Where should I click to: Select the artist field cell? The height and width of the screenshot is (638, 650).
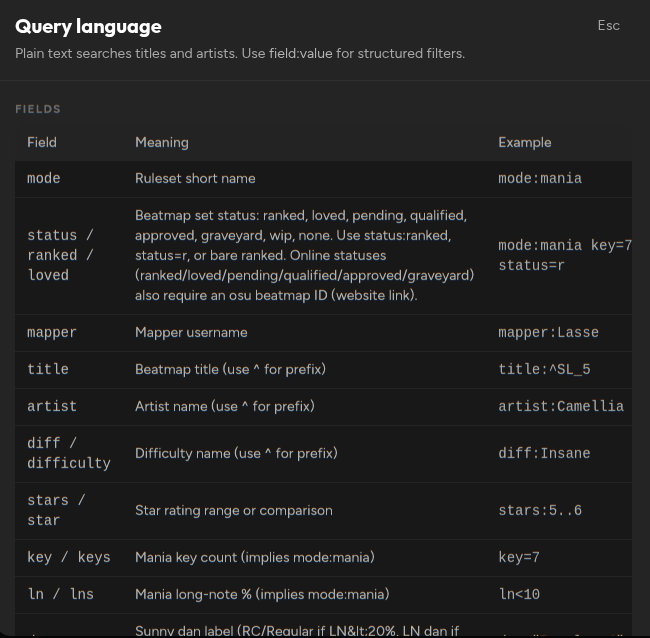click(x=52, y=406)
